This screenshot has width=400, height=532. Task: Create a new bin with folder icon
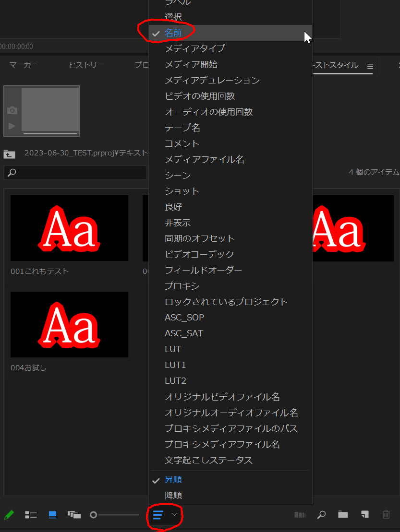pos(342,515)
